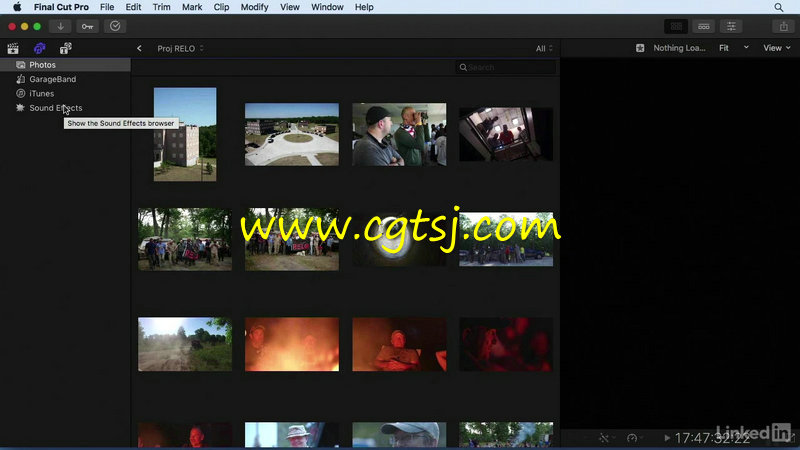Viewport: 800px width, 450px height.
Task: Open the Edit menu
Action: 133,7
